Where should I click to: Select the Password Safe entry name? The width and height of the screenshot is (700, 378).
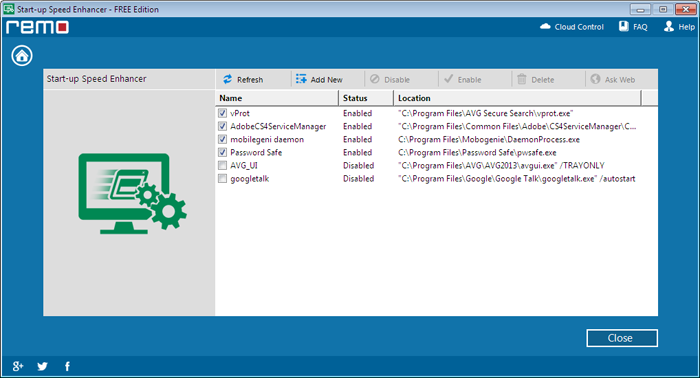click(x=256, y=152)
